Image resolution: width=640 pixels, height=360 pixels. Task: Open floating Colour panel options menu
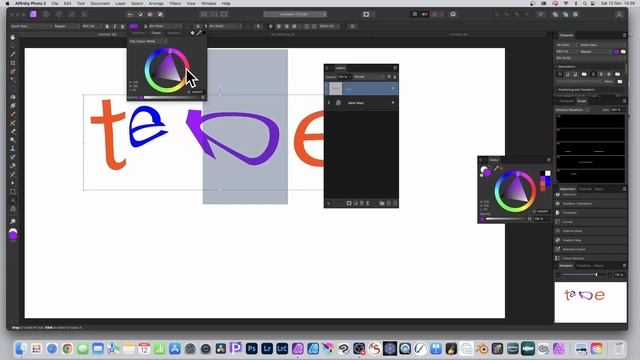coord(549,160)
